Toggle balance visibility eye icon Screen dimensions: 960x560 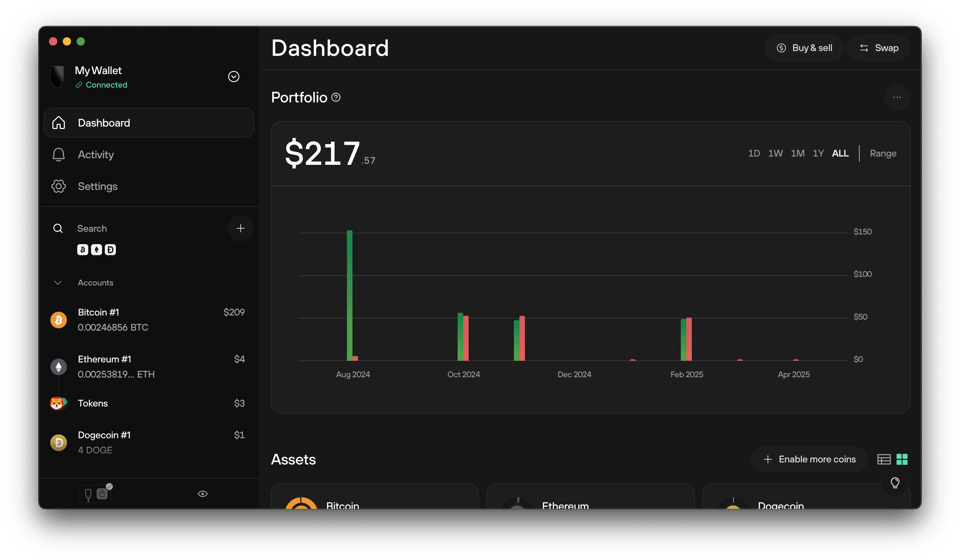(203, 494)
